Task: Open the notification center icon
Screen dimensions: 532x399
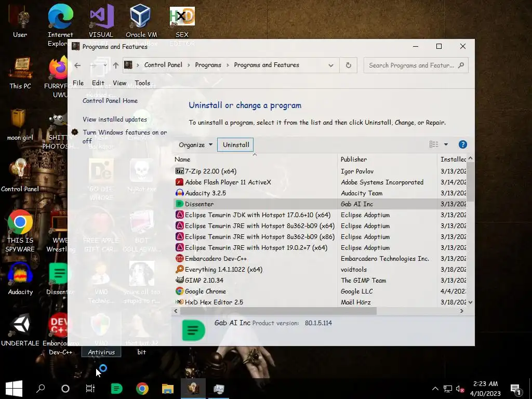Action: [515, 389]
